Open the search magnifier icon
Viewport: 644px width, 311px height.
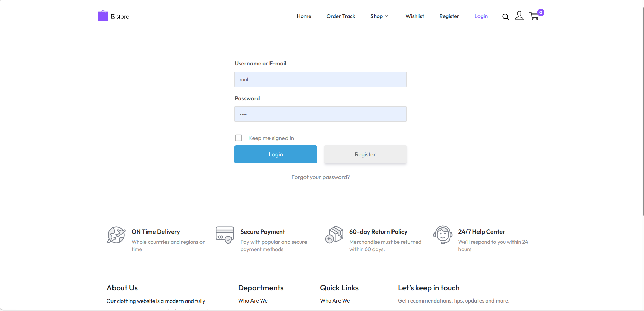[505, 17]
